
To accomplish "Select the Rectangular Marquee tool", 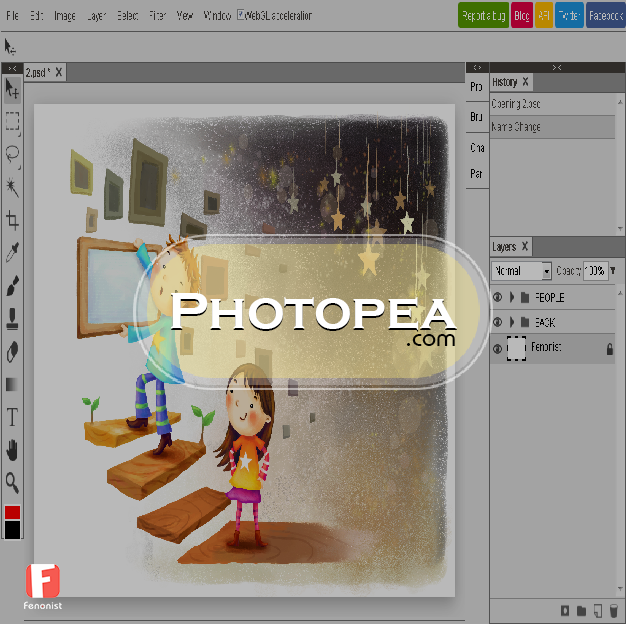I will tap(12, 121).
